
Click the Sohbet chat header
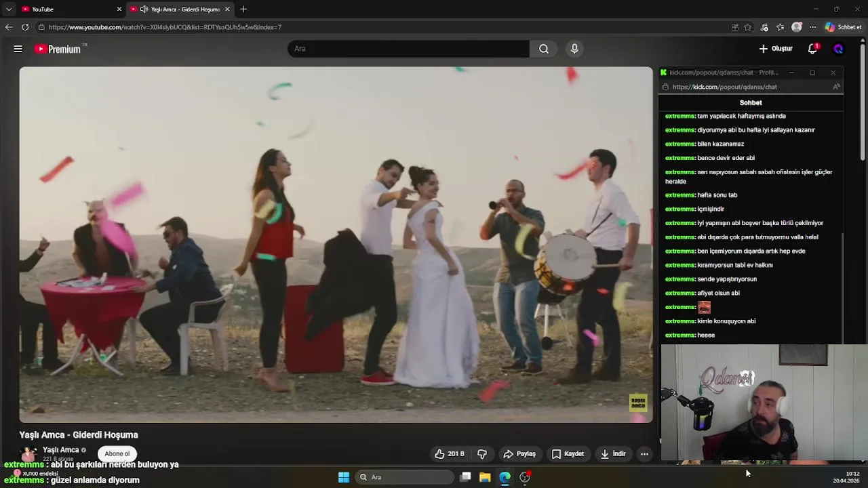coord(751,102)
